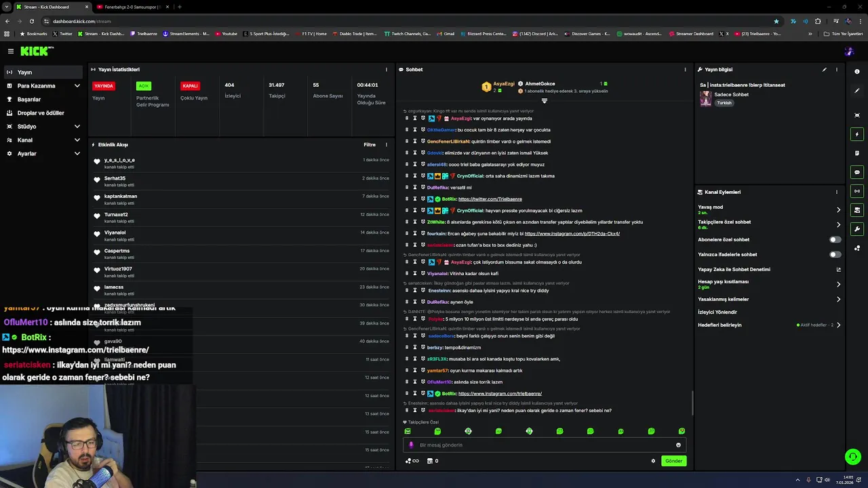Open Sohbet panel three-dot menu

(685, 69)
